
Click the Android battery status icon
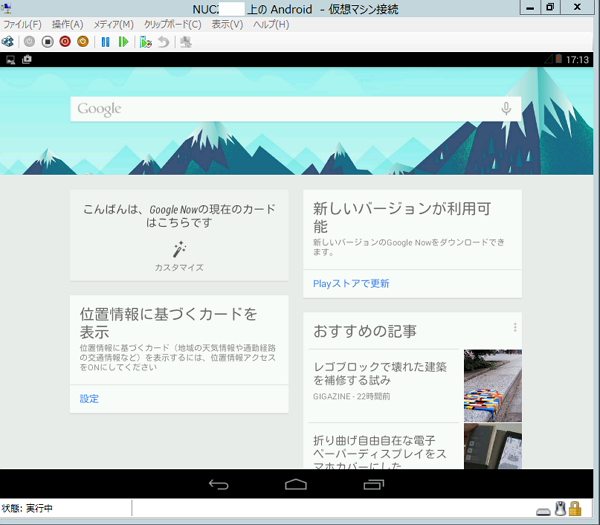coord(559,59)
